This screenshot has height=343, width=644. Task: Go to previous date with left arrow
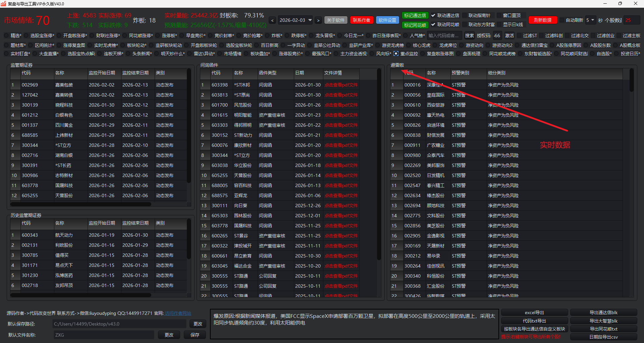coord(272,20)
